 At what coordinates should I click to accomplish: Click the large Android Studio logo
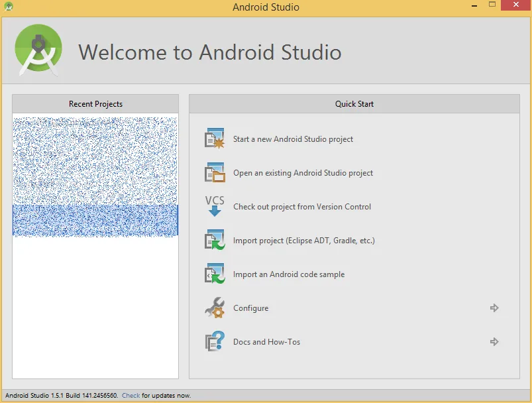(x=38, y=50)
